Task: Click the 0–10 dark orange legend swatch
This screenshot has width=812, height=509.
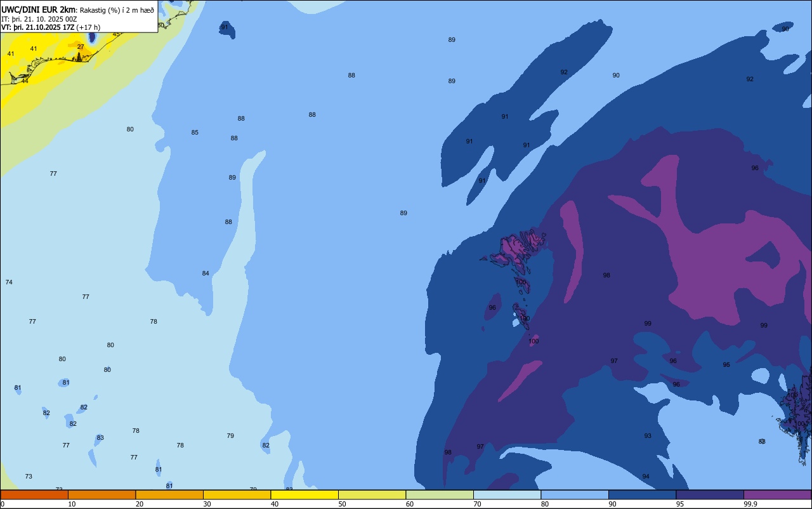Action: click(34, 494)
